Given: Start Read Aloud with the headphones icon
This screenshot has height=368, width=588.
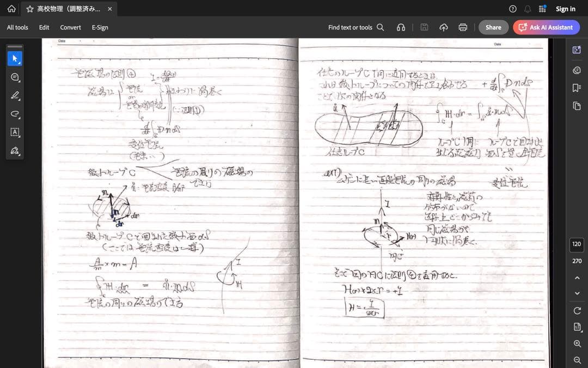Looking at the screenshot, I should [401, 27].
